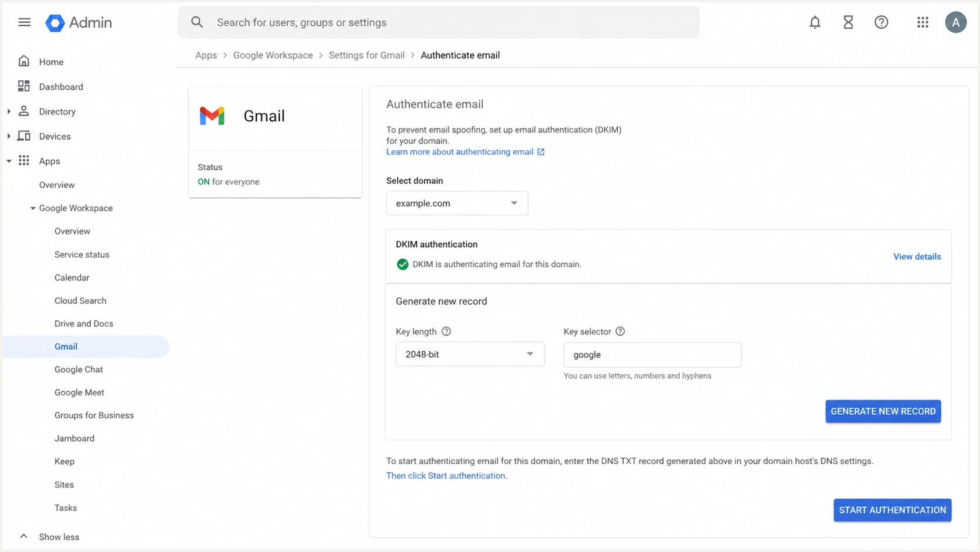Click the Google Admin hexagon logo
Viewport: 980px width, 552px height.
55,23
